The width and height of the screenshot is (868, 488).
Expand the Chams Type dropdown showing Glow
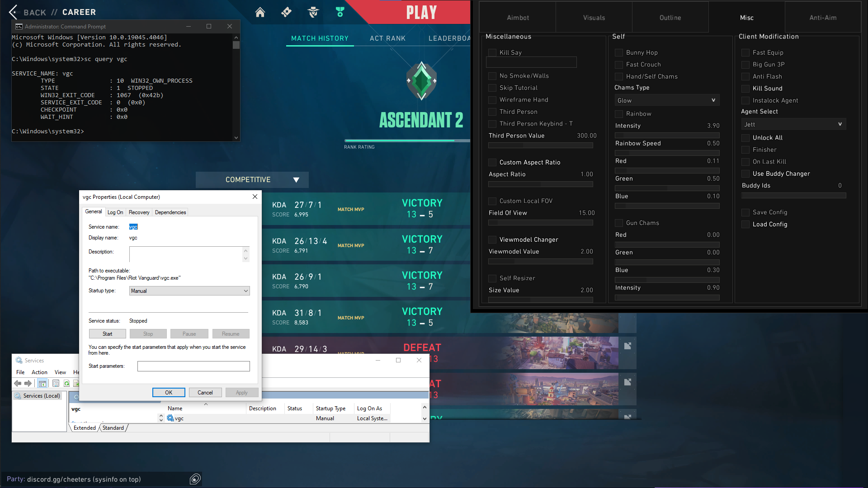pyautogui.click(x=667, y=100)
